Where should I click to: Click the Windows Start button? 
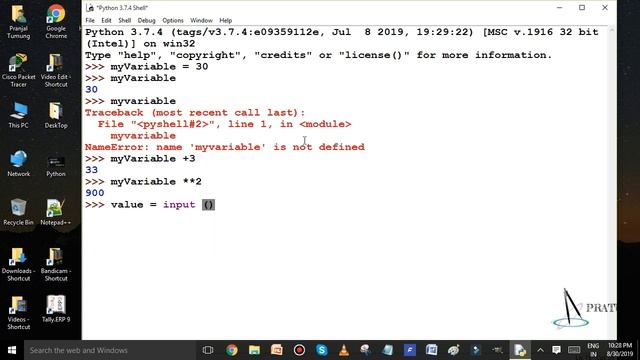pos(12,350)
